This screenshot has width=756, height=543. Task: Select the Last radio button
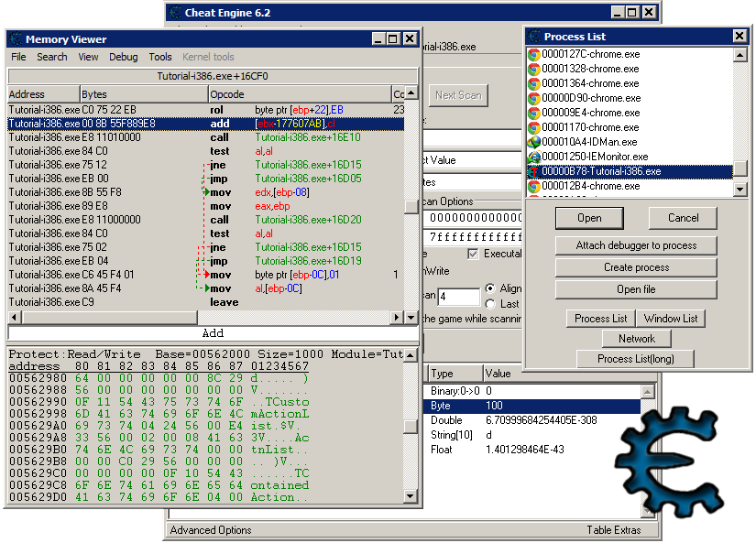[x=490, y=303]
